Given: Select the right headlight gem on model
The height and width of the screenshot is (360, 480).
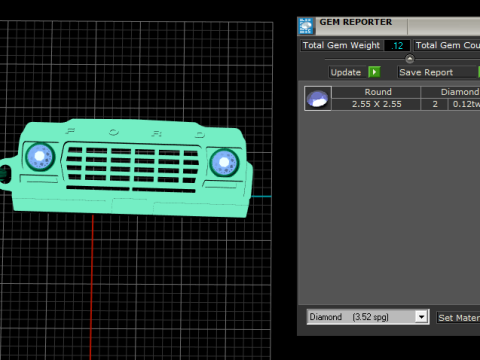Looking at the screenshot, I should click(x=224, y=162).
